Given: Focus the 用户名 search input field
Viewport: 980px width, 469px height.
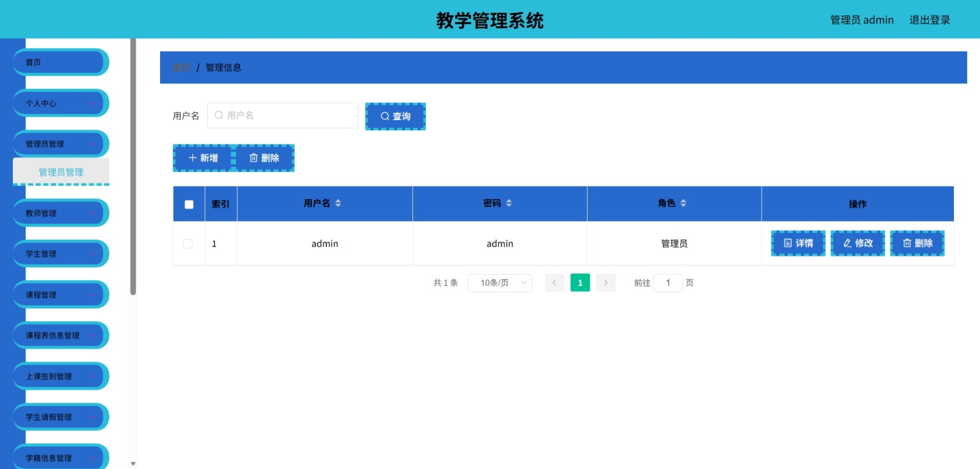Looking at the screenshot, I should click(283, 115).
